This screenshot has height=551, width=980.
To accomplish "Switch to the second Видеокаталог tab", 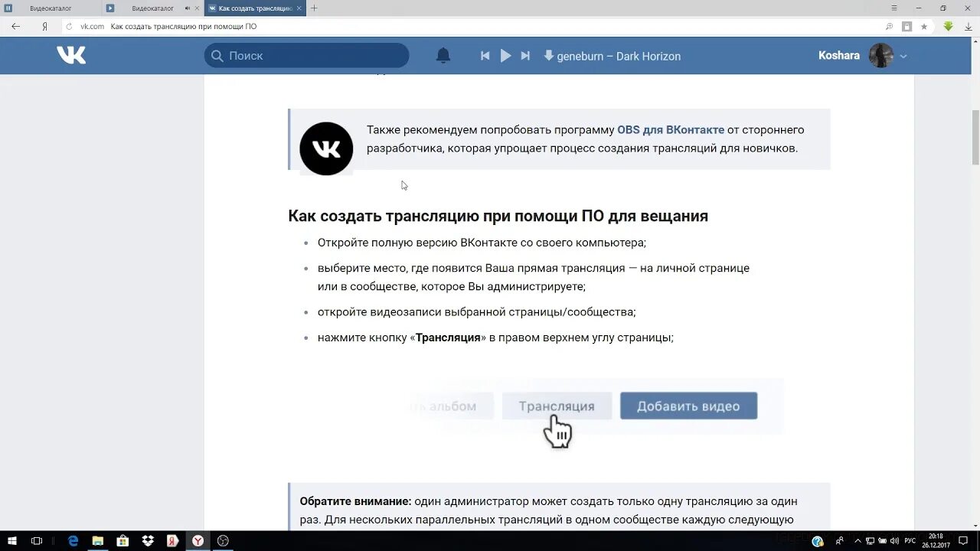I will (152, 8).
